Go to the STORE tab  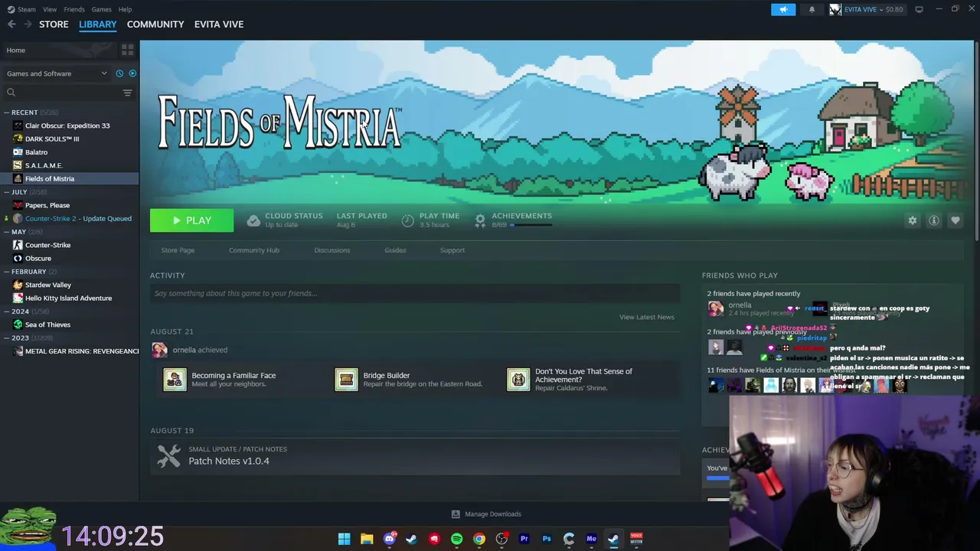pos(54,24)
